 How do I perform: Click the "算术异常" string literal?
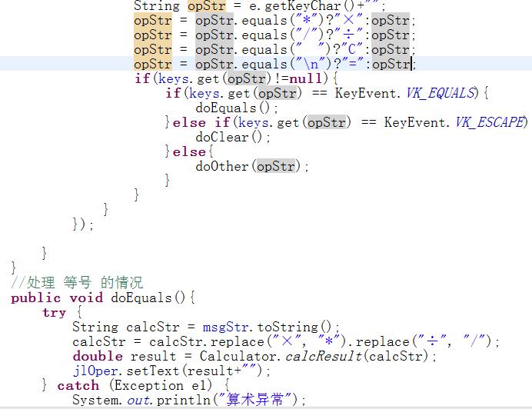coord(255,400)
